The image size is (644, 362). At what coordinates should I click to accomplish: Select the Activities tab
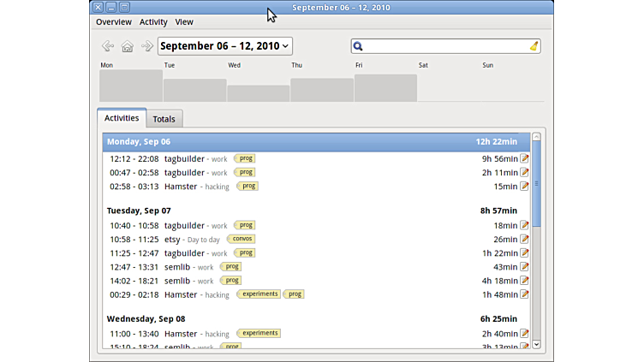tap(122, 118)
